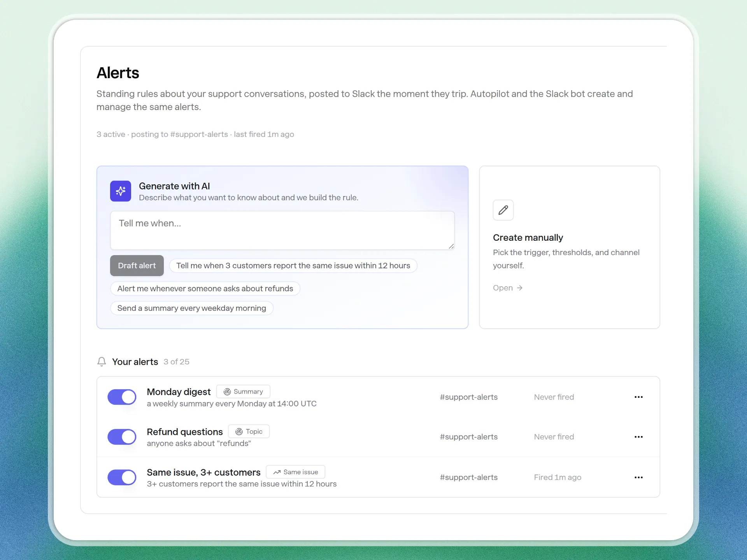This screenshot has height=560, width=747.
Task: Click the 'Generate with AI' heading
Action: [x=174, y=186]
